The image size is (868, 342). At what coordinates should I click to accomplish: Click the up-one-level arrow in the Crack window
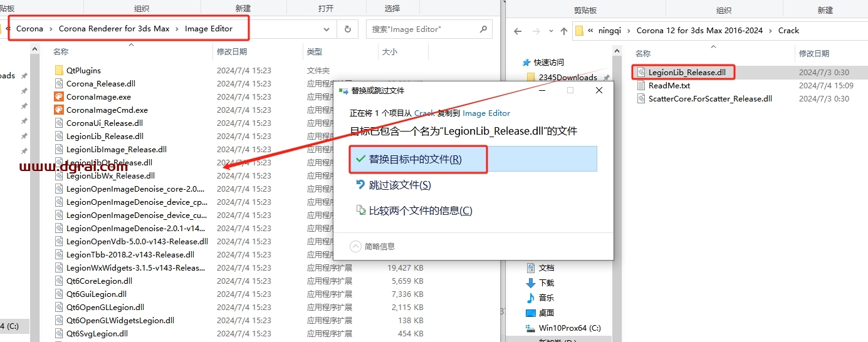(564, 31)
